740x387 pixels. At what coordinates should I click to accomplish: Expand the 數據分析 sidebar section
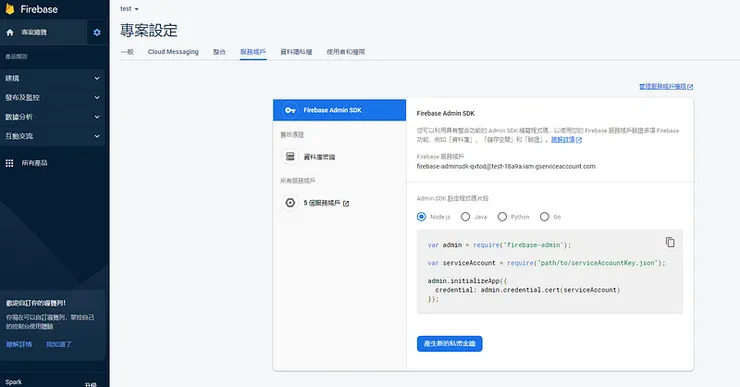(x=52, y=117)
